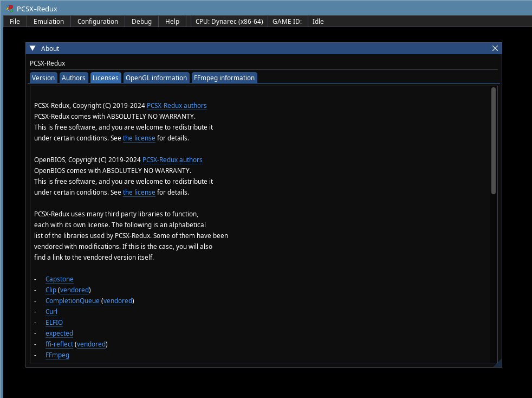Open the PCSX-Redux authors link in the first paragraph
The image size is (532, 398).
click(177, 106)
